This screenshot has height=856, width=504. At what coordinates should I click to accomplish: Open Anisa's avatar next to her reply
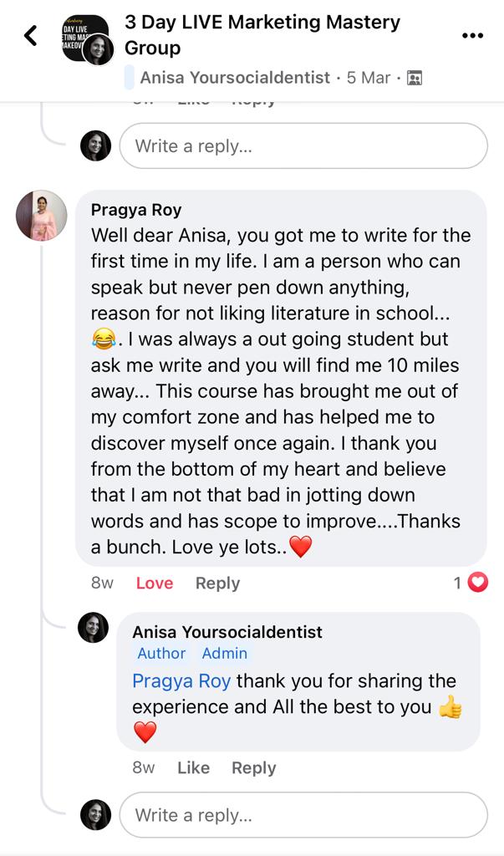pos(94,627)
